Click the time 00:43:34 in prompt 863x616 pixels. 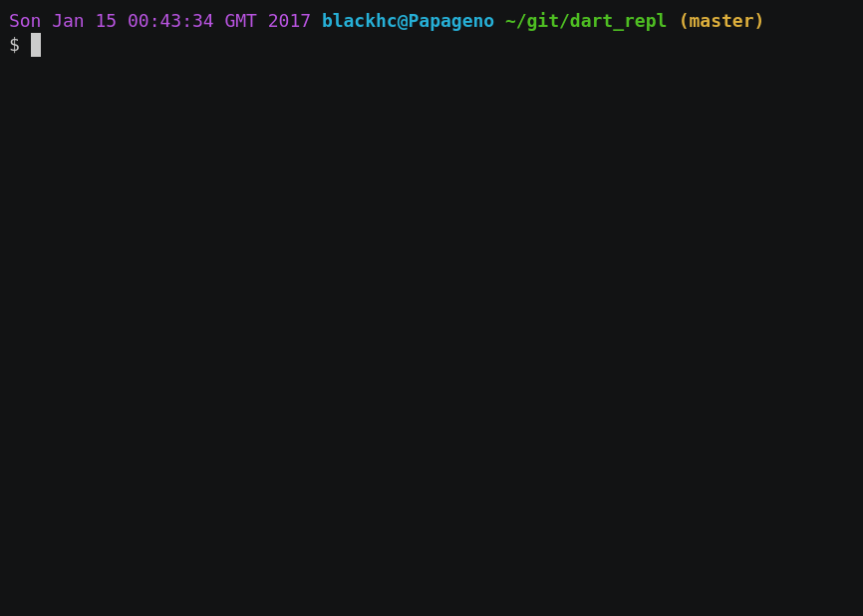pyautogui.click(x=170, y=21)
